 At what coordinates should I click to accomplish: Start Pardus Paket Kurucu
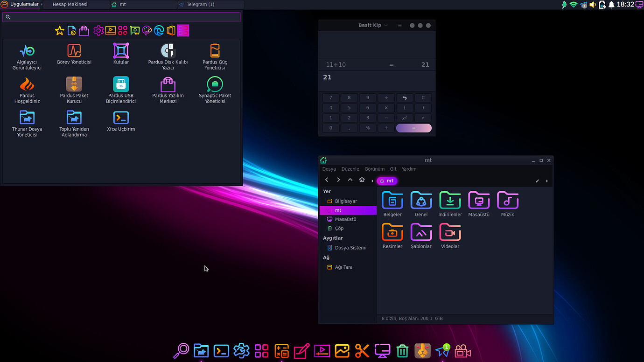pyautogui.click(x=74, y=90)
